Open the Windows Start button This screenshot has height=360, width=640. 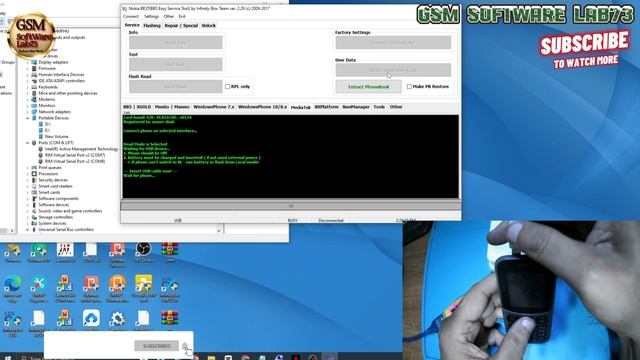(x=7, y=358)
